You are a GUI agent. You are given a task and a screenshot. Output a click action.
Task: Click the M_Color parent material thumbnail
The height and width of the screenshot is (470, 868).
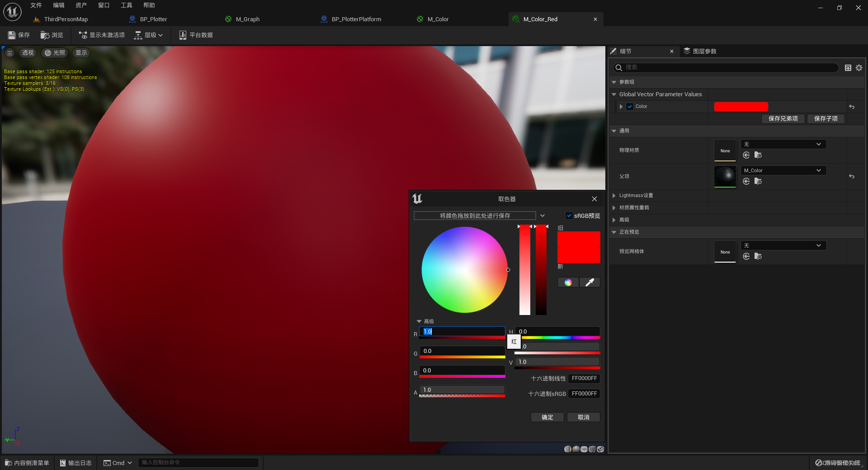coord(725,177)
